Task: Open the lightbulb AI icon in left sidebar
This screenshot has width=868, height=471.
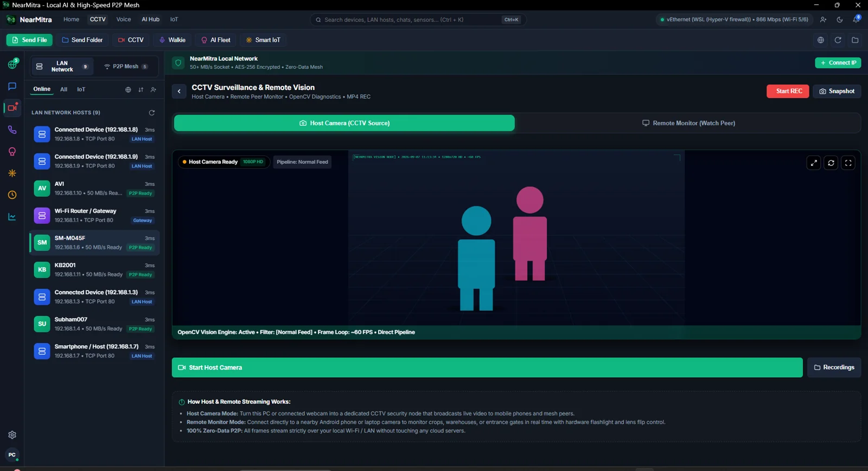Action: (12, 152)
